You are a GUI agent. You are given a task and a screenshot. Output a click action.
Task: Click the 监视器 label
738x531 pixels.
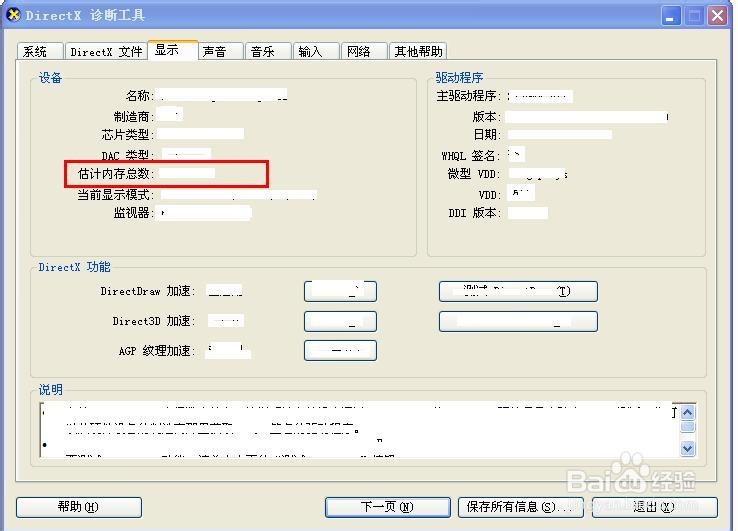click(x=134, y=213)
